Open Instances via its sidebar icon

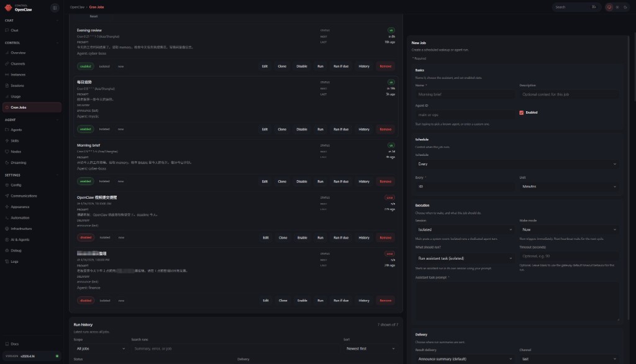point(7,75)
